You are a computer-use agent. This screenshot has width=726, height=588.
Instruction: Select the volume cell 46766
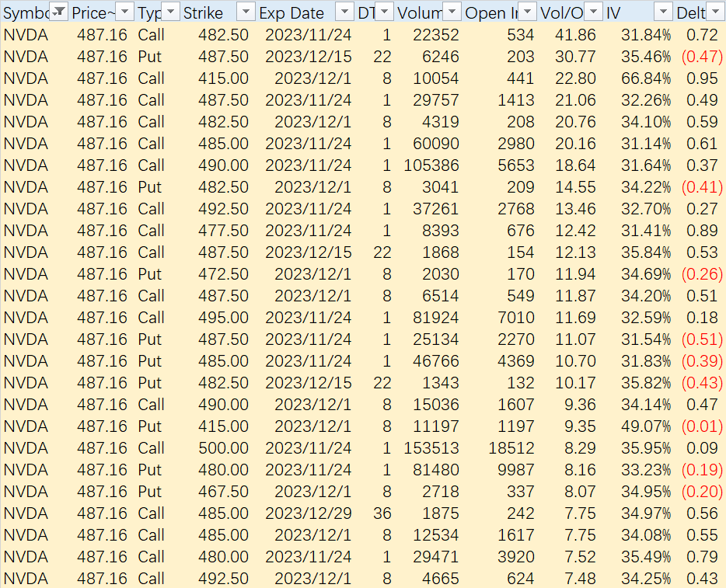[436, 361]
